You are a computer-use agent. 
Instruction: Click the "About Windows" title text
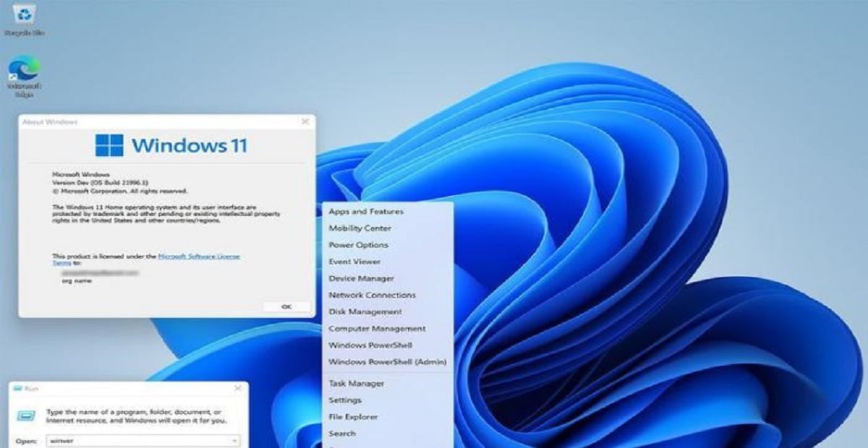point(50,122)
